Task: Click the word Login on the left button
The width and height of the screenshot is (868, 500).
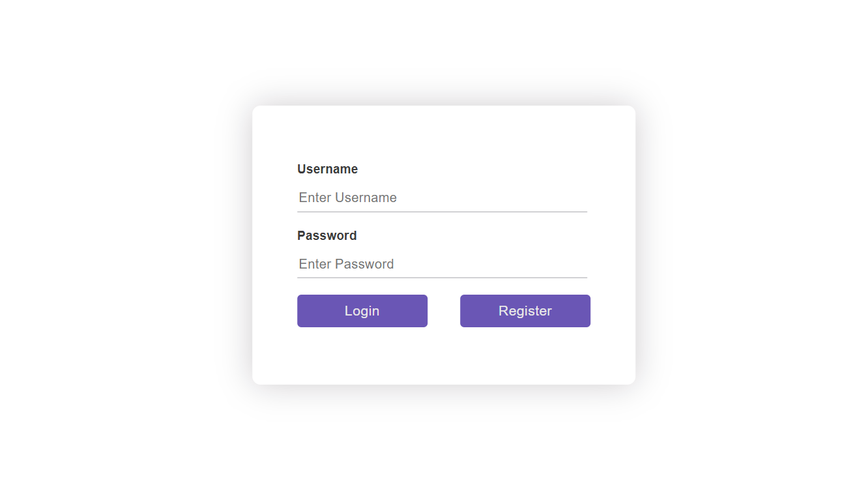Action: coord(362,311)
